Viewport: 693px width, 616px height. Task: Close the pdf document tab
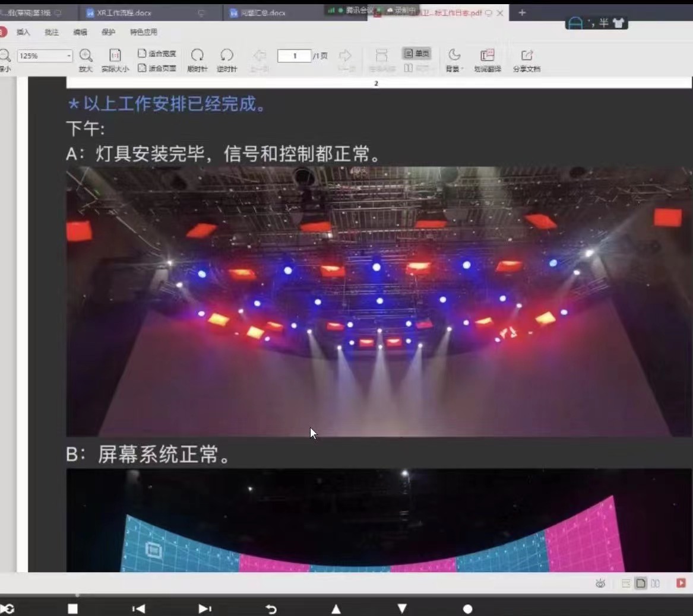(500, 13)
